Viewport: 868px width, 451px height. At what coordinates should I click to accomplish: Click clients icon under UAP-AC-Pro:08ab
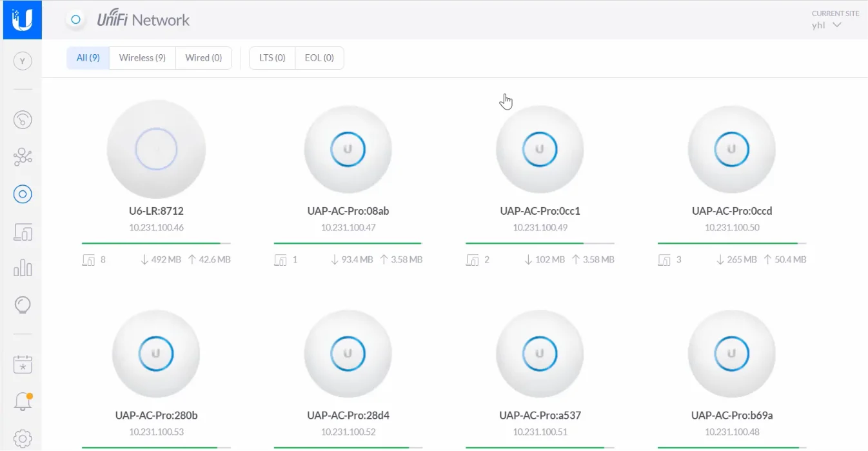(x=281, y=260)
